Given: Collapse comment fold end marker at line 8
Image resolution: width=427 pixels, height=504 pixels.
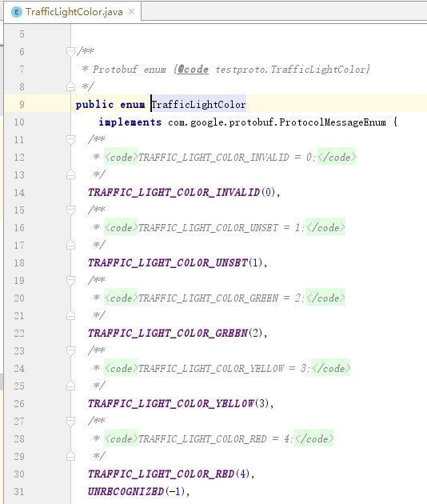Looking at the screenshot, I should pyautogui.click(x=70, y=86).
